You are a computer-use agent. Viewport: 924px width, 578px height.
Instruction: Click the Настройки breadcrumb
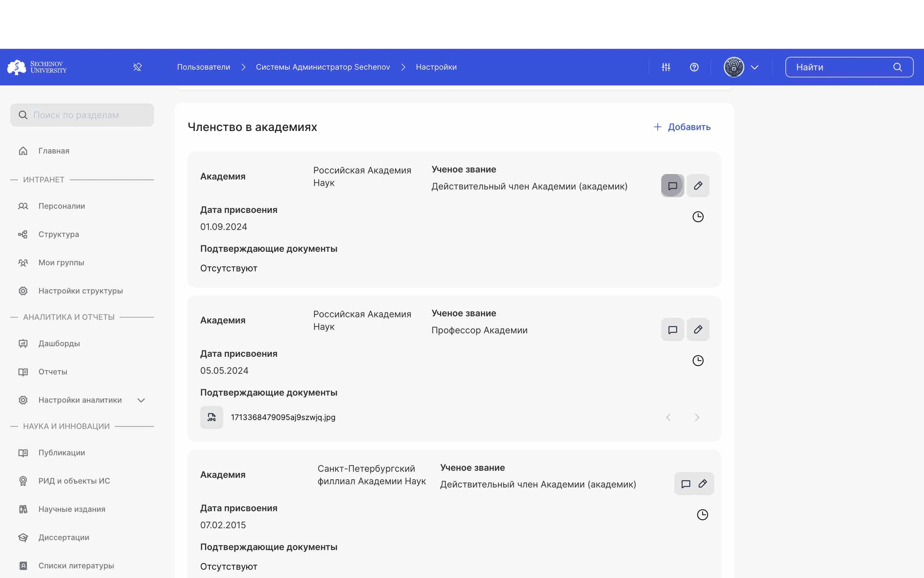(x=436, y=67)
